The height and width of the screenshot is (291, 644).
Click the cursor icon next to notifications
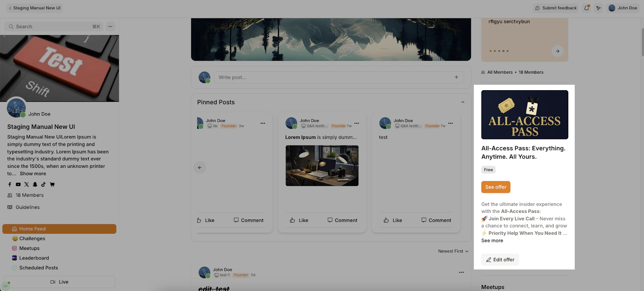(599, 8)
